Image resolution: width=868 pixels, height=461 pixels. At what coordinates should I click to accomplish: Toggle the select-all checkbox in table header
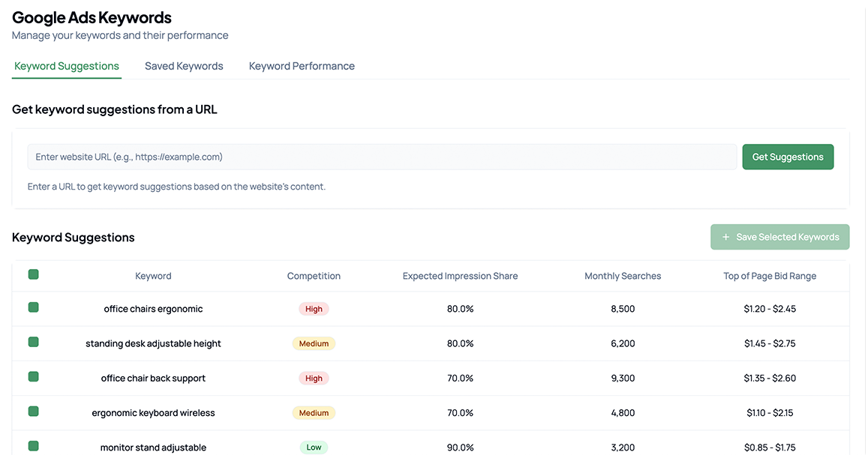pyautogui.click(x=33, y=274)
